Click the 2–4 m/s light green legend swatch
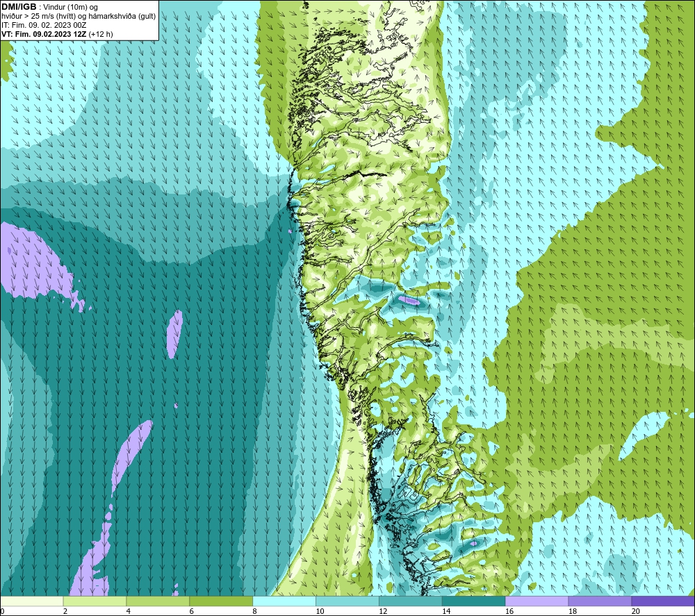The image size is (695, 616). (x=95, y=601)
